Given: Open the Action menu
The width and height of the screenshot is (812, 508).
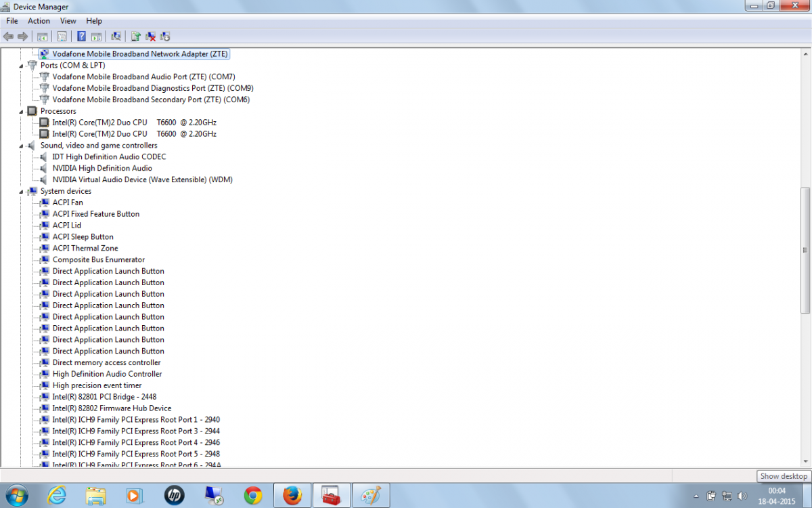Looking at the screenshot, I should pyautogui.click(x=39, y=21).
